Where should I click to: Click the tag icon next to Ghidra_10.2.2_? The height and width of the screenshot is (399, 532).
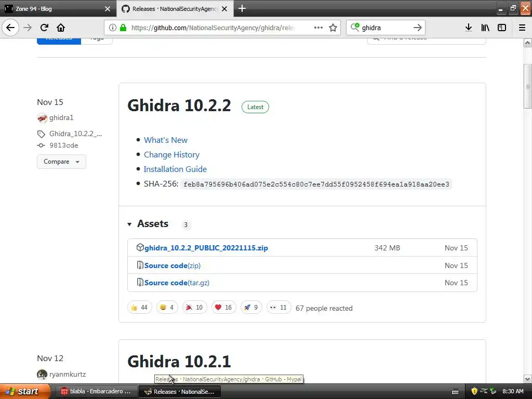tap(41, 134)
